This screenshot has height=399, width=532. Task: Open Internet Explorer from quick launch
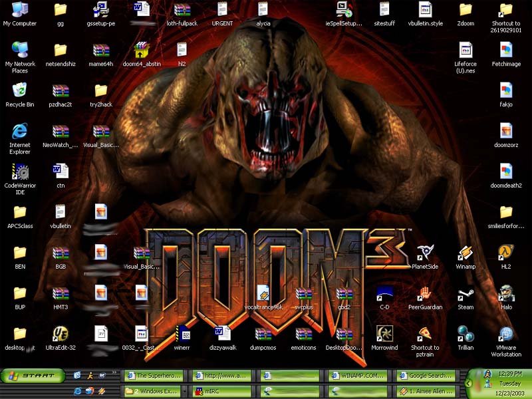(78, 391)
